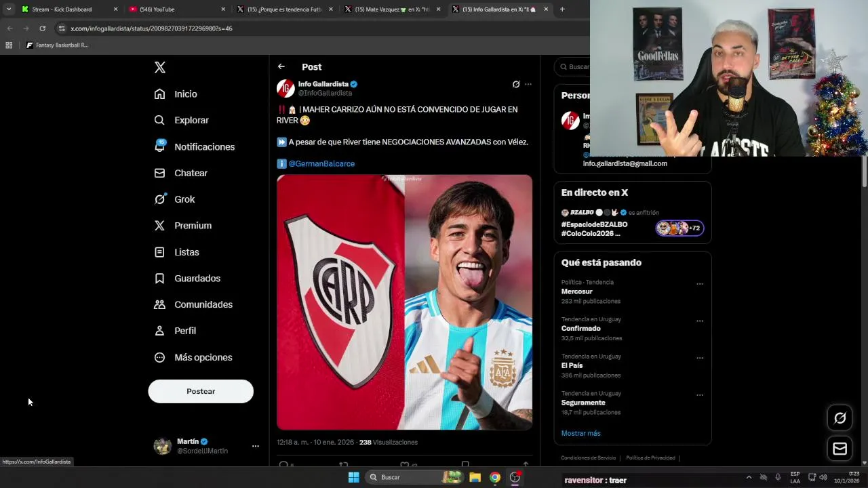Open Chatear in sidebar
This screenshot has height=488, width=868.
click(x=181, y=173)
